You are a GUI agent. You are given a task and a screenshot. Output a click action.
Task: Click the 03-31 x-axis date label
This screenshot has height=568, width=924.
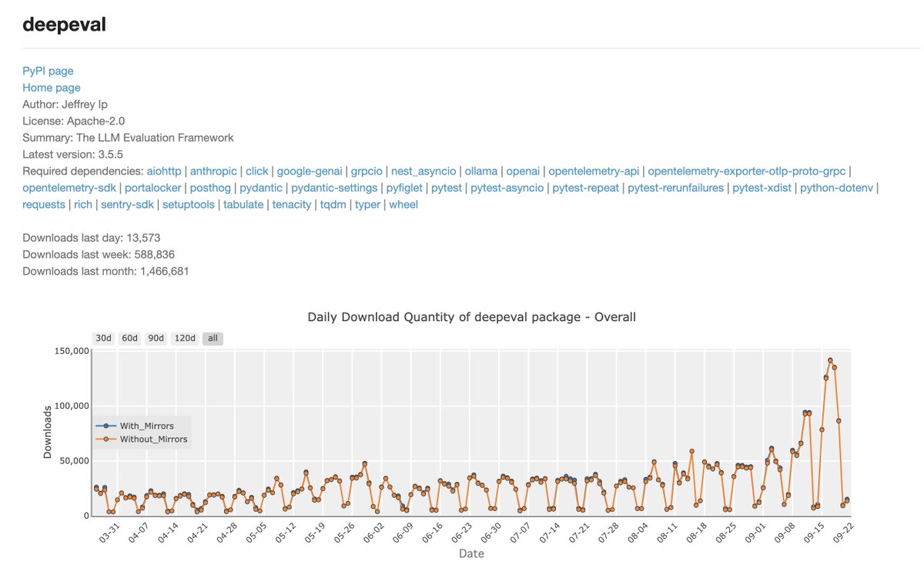(x=109, y=533)
